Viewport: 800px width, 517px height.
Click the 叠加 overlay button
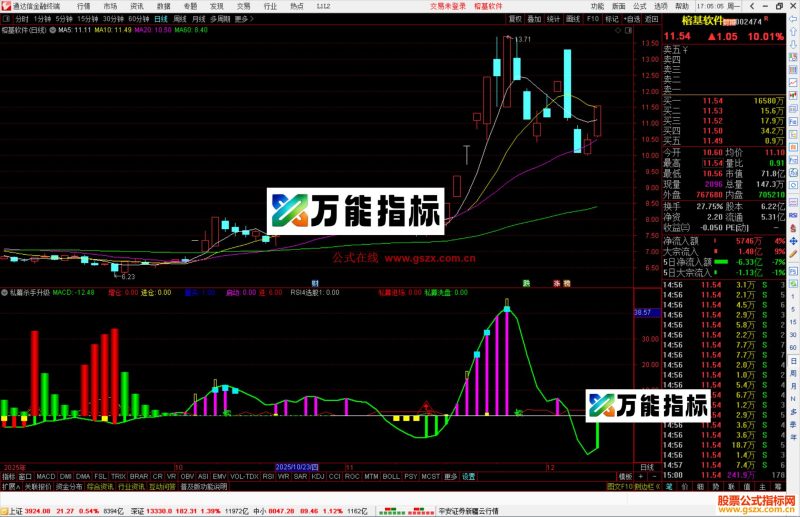tap(534, 19)
